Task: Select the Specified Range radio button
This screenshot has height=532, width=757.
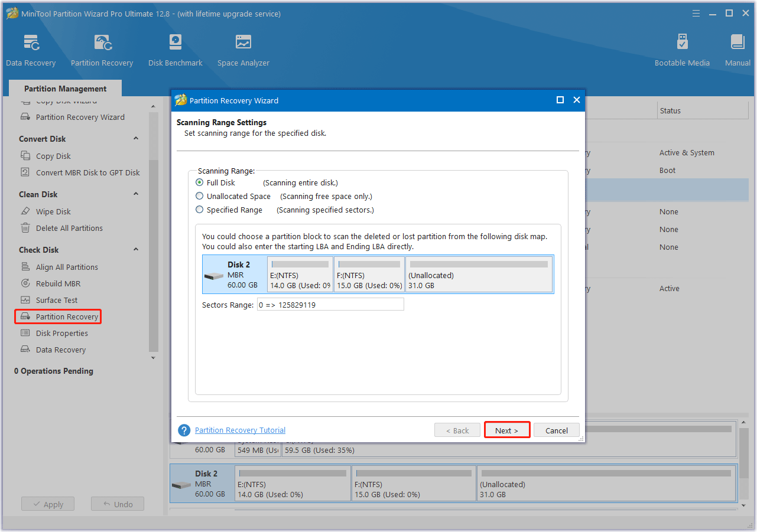Action: click(x=200, y=210)
